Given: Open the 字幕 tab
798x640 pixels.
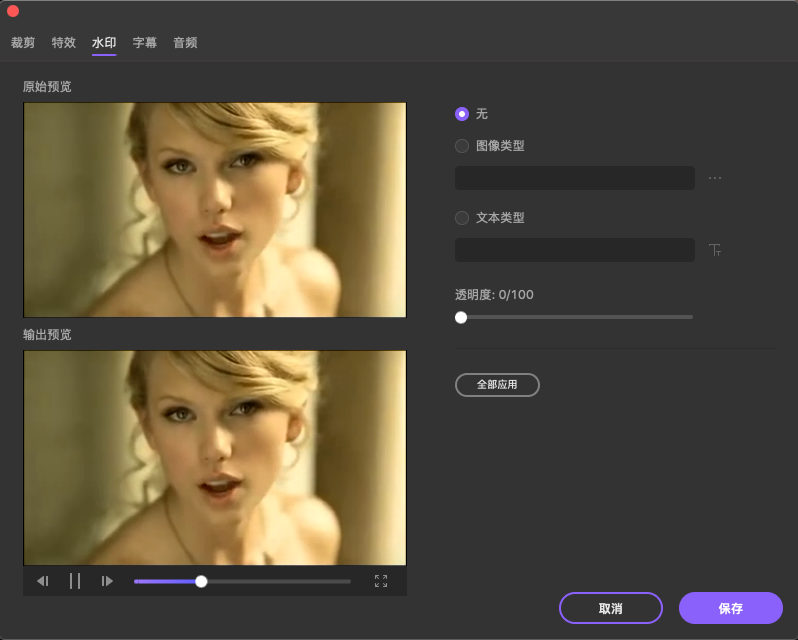Looking at the screenshot, I should (x=145, y=43).
